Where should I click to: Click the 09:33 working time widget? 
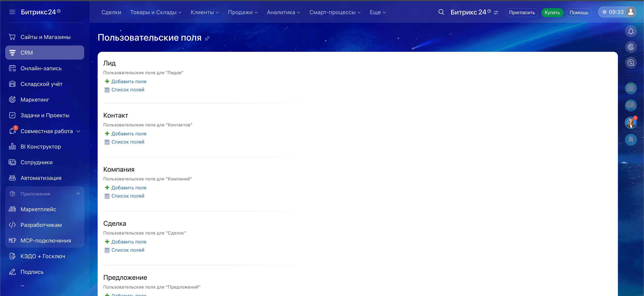pos(616,12)
